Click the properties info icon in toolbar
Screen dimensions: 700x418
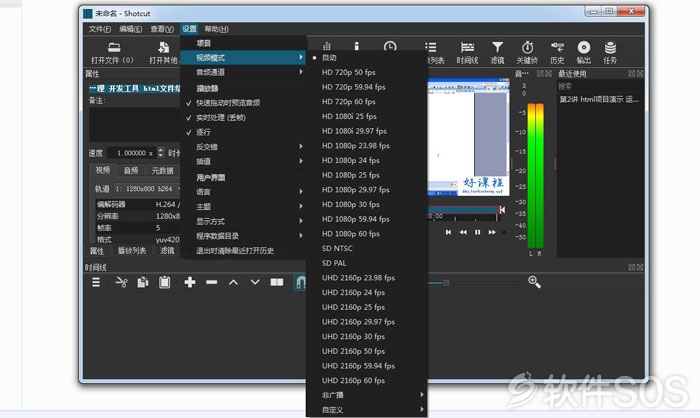356,46
